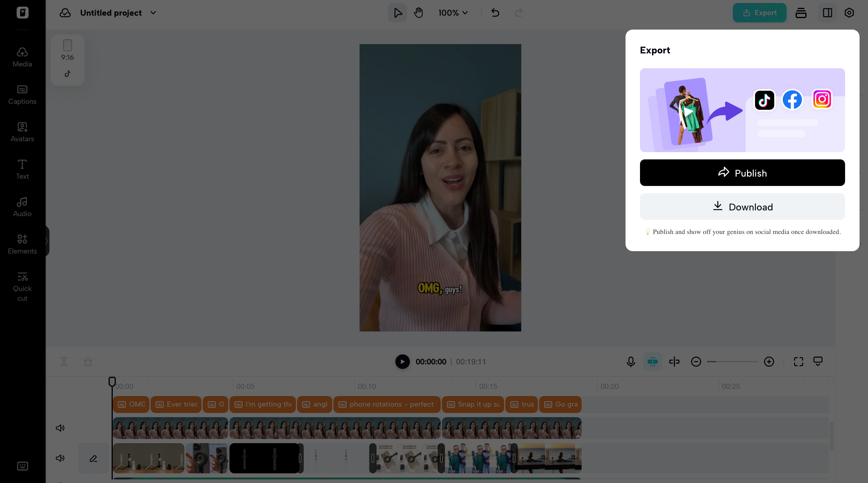Delete the selected clip with trash icon
Viewport: 868px width, 483px height.
click(x=88, y=362)
